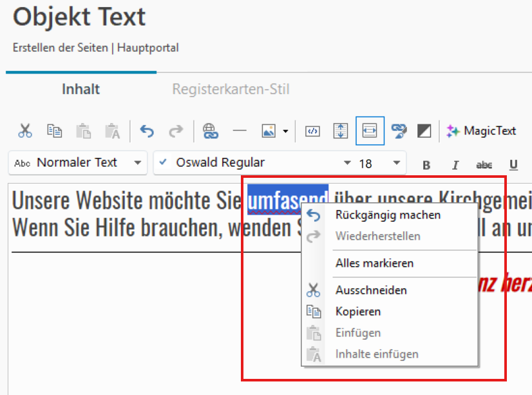Open the Normaler Text style dropdown
The height and width of the screenshot is (395, 532).
coord(78,163)
